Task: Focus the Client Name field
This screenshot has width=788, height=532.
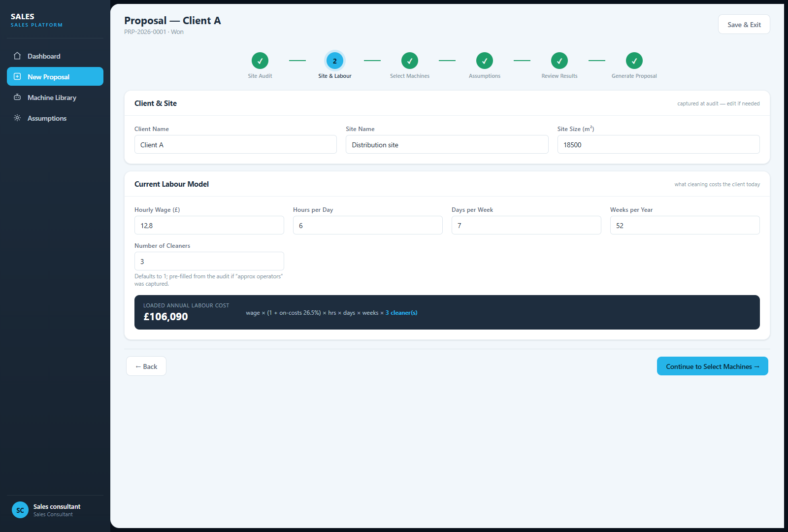Action: click(x=235, y=144)
